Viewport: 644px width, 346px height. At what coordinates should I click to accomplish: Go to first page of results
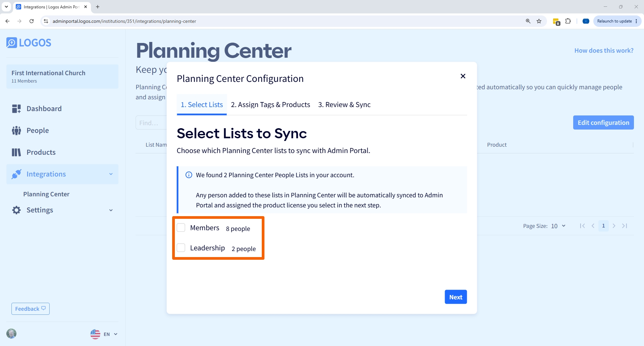click(x=582, y=226)
